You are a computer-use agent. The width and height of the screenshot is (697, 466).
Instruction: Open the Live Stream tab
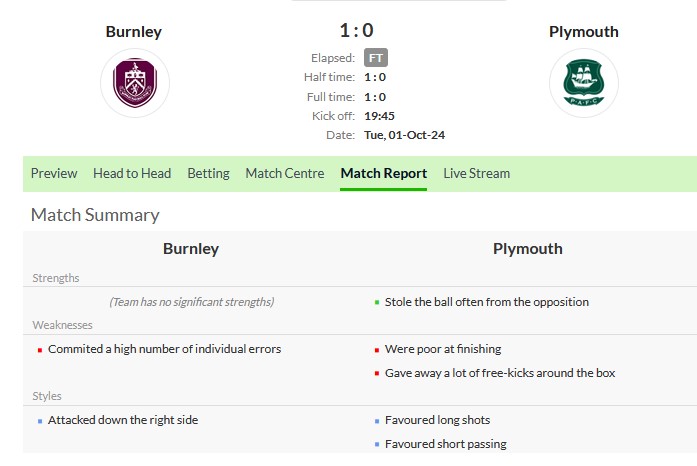476,173
